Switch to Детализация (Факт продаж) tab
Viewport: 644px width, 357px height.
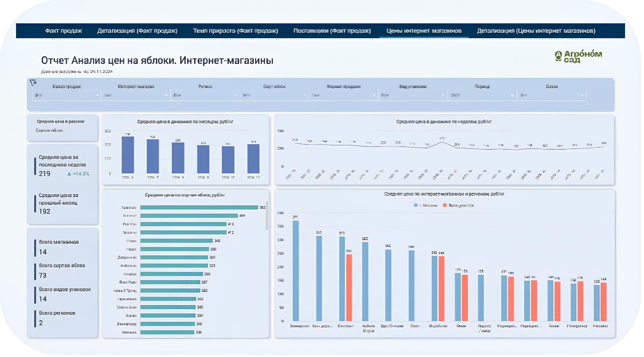(137, 31)
